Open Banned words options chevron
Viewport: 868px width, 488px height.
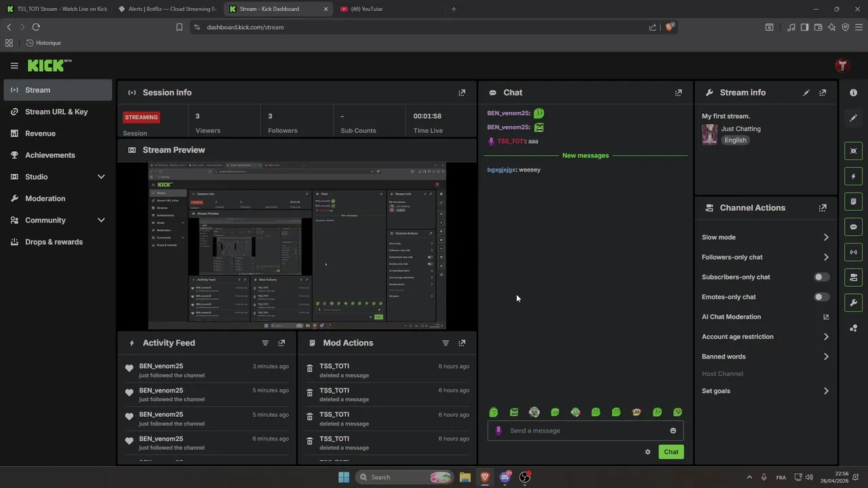[826, 357]
